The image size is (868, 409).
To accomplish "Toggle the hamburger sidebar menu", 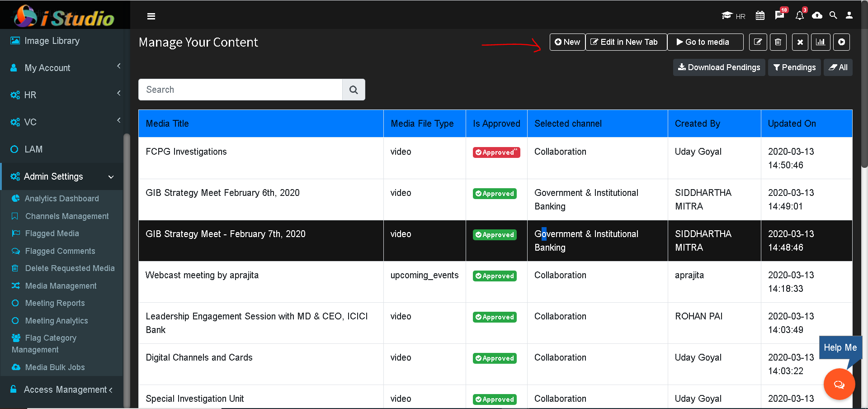I will point(151,16).
